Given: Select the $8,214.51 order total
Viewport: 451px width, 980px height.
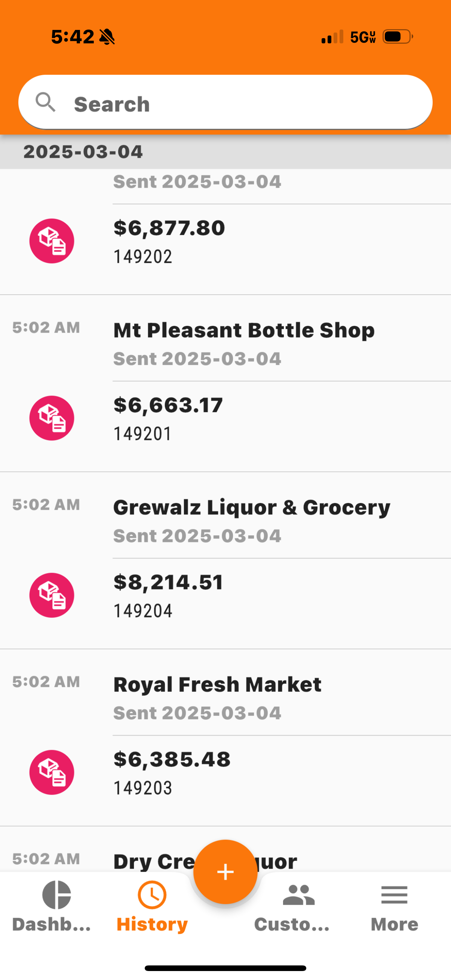Looking at the screenshot, I should point(169,582).
